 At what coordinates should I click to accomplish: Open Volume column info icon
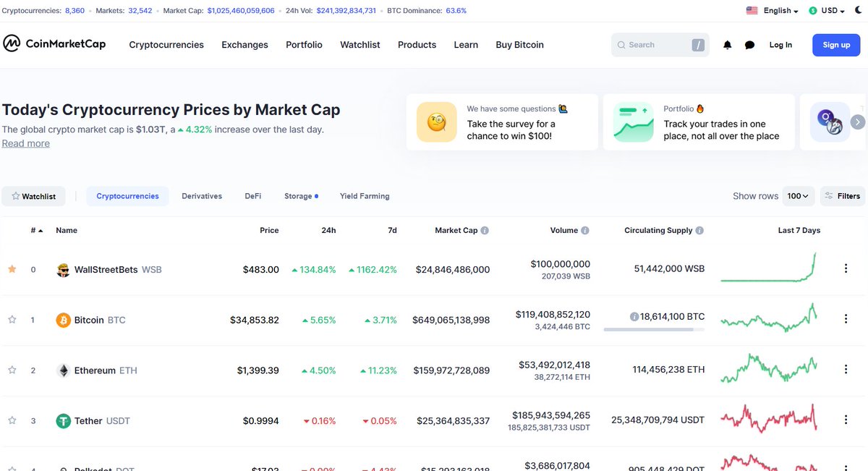click(x=585, y=231)
